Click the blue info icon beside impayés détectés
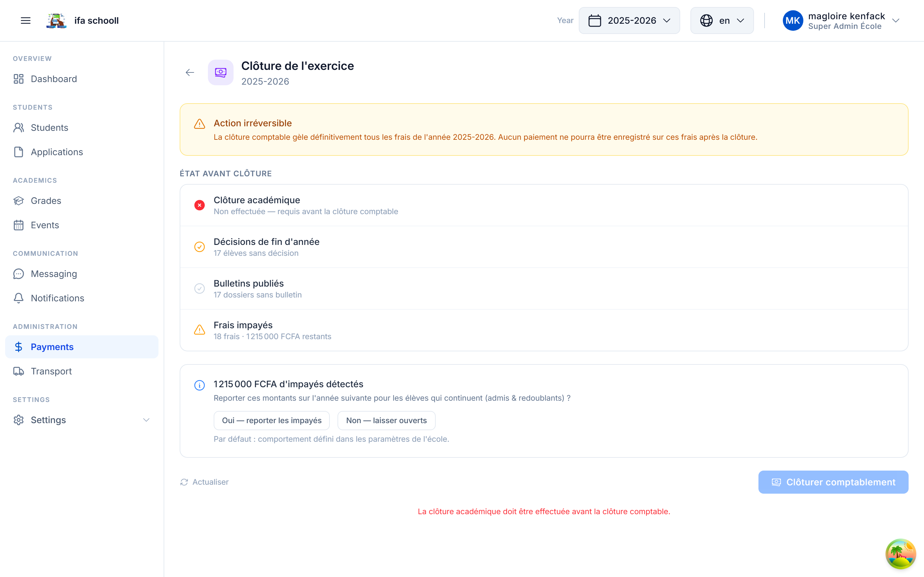 199,385
